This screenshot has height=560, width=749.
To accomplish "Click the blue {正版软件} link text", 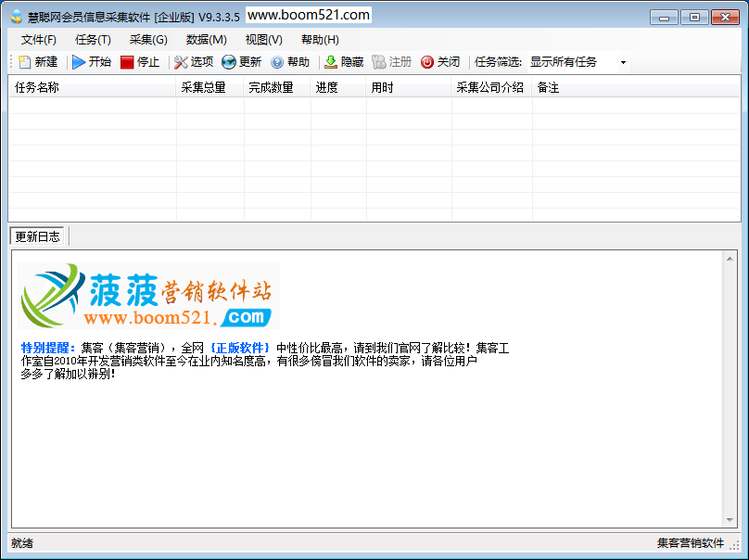I will pos(240,348).
